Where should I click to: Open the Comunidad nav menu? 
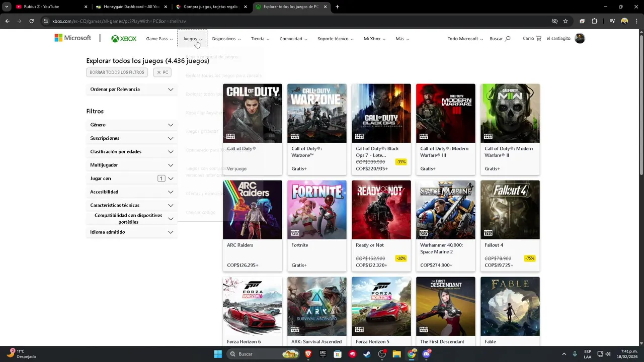point(293,39)
